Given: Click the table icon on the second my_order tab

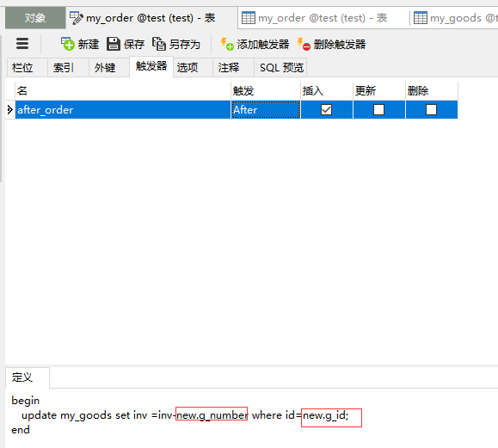Looking at the screenshot, I should click(x=249, y=18).
